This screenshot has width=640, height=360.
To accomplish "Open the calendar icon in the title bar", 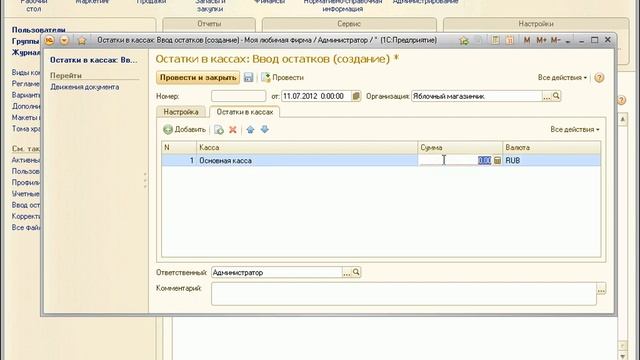I will (510, 40).
